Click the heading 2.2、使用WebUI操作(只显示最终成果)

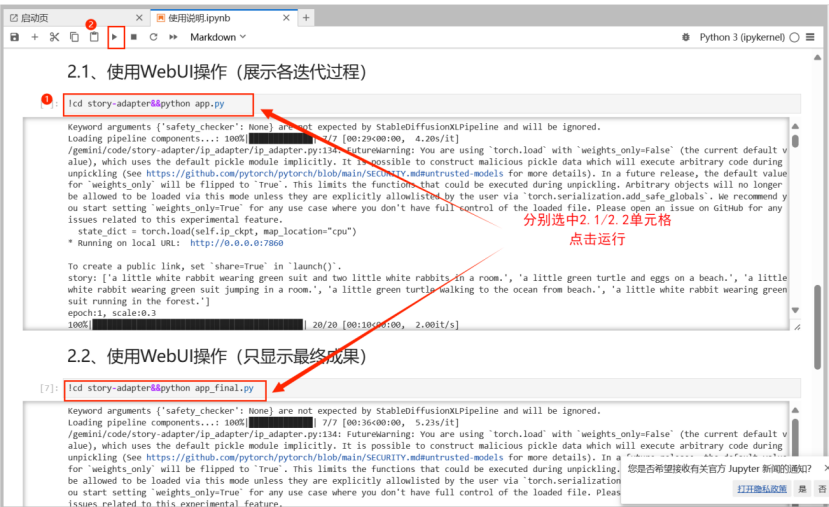click(x=217, y=356)
